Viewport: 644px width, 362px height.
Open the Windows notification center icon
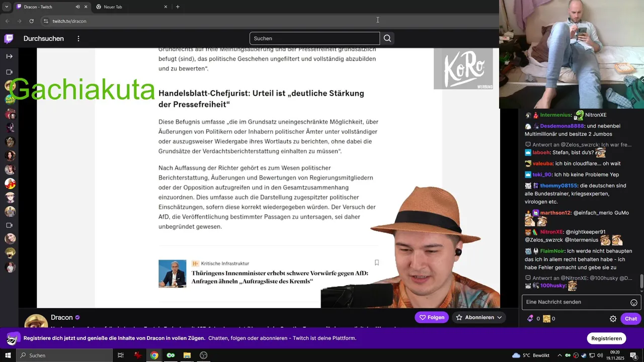click(633, 355)
